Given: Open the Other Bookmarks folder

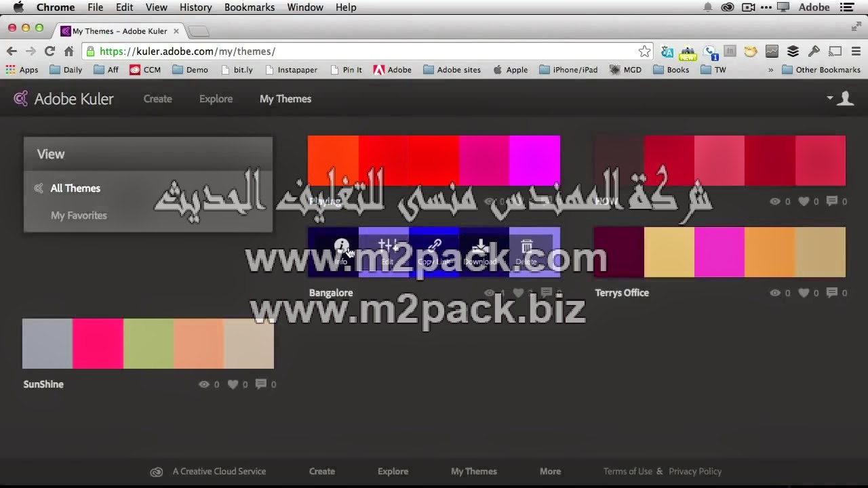Looking at the screenshot, I should 821,70.
